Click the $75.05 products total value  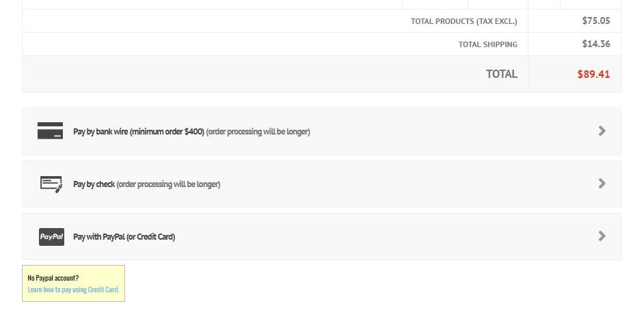[596, 20]
